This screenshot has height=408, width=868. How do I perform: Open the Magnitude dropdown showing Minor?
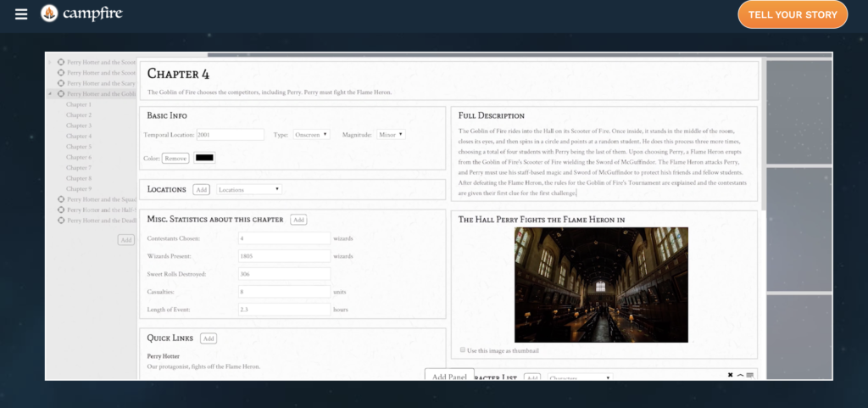coord(391,134)
